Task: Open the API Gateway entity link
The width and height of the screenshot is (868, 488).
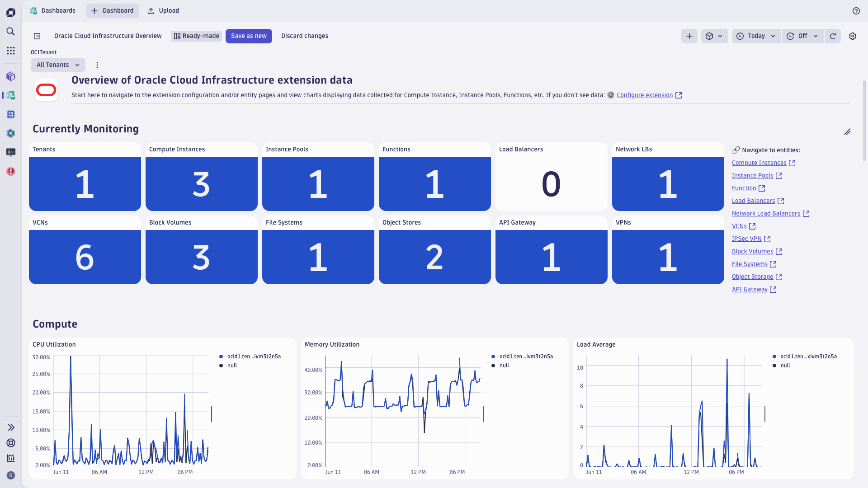Action: (x=754, y=290)
